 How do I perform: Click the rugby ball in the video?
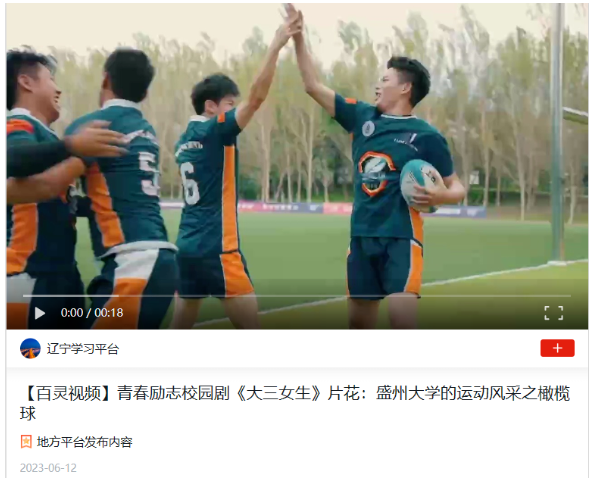(x=422, y=186)
